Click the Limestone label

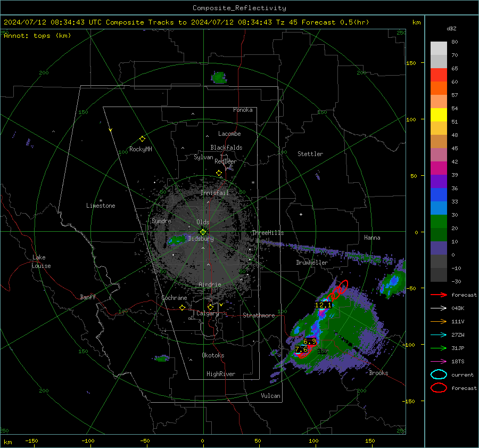101,206
